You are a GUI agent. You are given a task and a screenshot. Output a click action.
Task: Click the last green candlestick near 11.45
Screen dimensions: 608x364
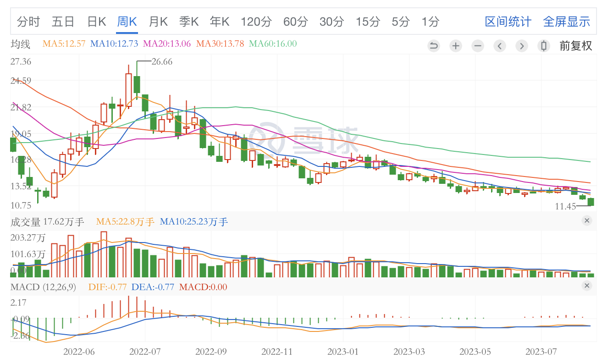(591, 202)
